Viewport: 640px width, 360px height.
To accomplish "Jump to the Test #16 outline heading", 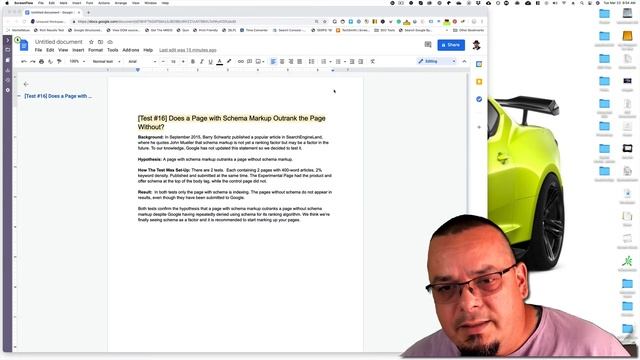I will [x=58, y=96].
